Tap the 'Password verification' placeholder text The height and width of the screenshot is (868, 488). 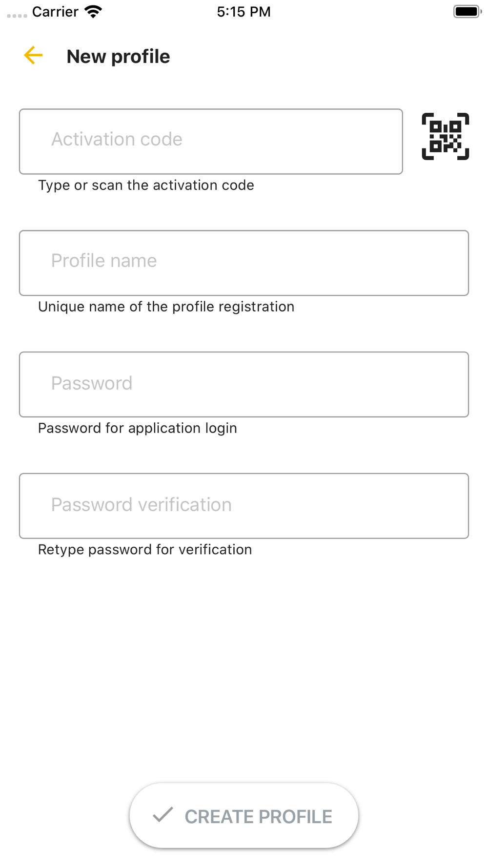pyautogui.click(x=142, y=505)
